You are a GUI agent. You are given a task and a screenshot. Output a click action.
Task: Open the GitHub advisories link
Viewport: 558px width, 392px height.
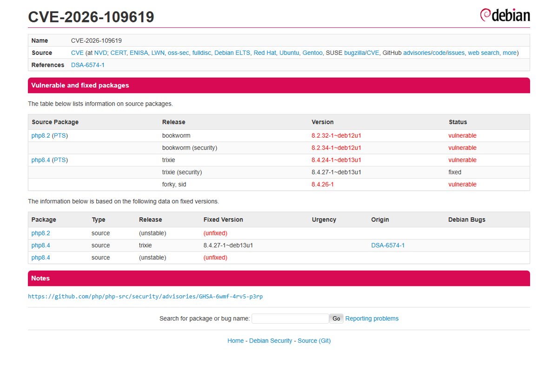coord(417,53)
